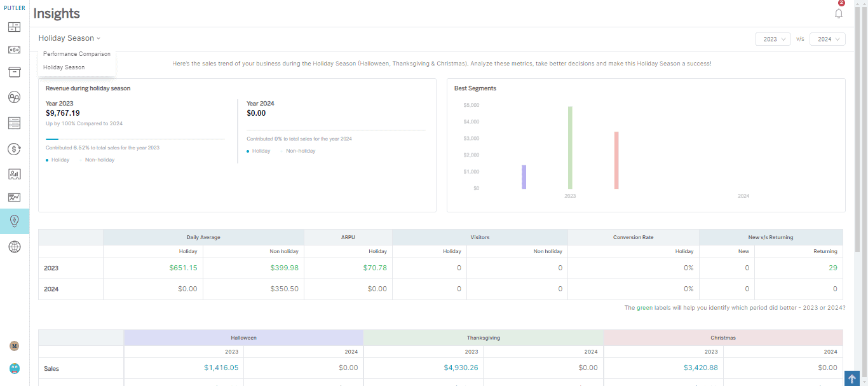The width and height of the screenshot is (868, 386).
Task: Open the Audience bar-chart icon in sidebar
Action: point(14,174)
